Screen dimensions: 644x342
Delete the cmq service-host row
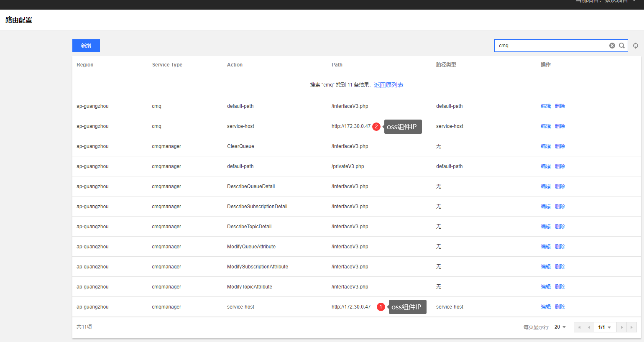[560, 126]
